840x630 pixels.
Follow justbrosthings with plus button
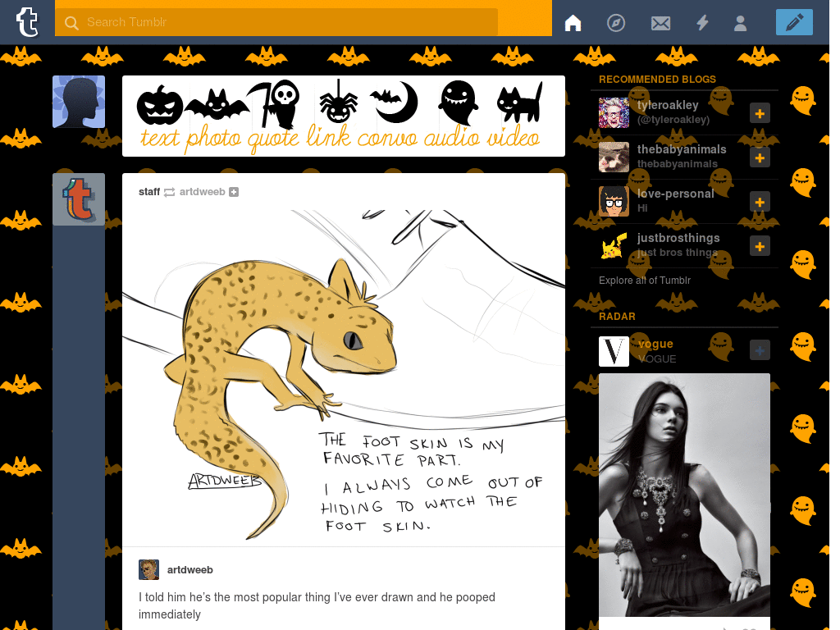click(760, 246)
